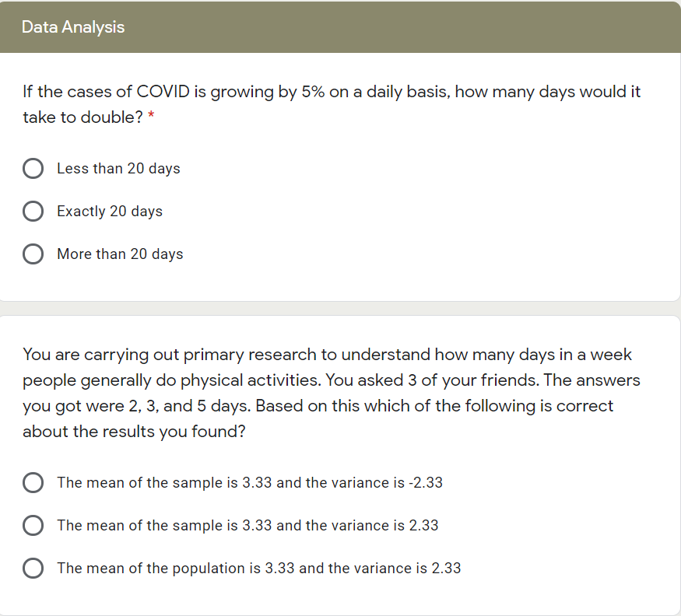This screenshot has width=681, height=616.
Task: Select the "Less than 20 days" radio button
Action: pyautogui.click(x=33, y=168)
